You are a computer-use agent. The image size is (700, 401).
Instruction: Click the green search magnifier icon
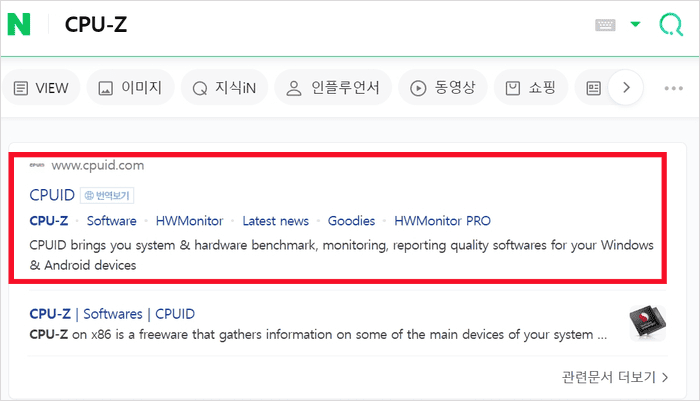[x=671, y=24]
